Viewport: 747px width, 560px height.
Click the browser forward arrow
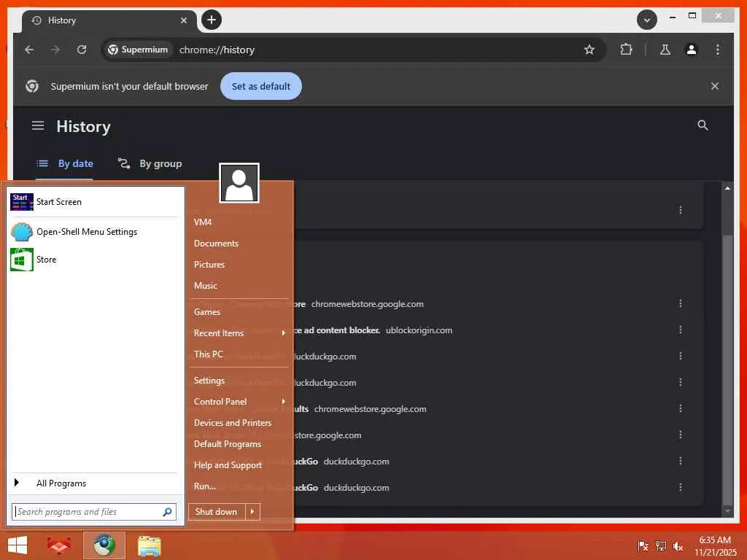pyautogui.click(x=55, y=50)
